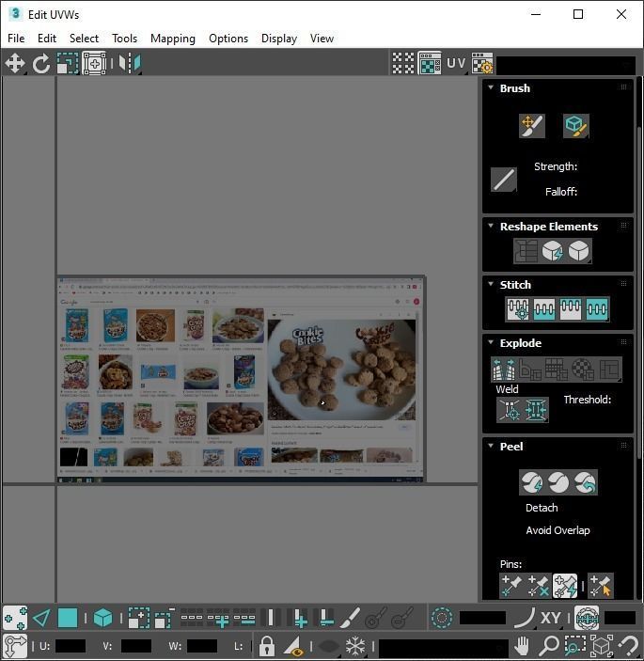The image size is (644, 661).
Task: Open the File menu
Action: pos(16,39)
